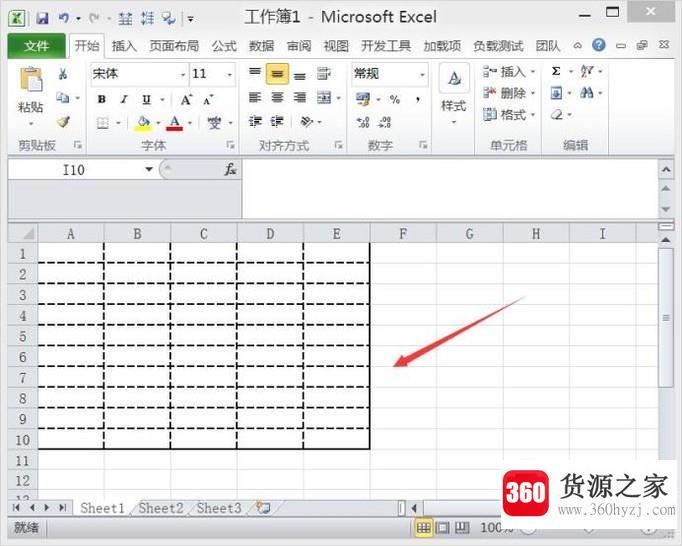This screenshot has width=682, height=546.
Task: Click the Undo arrow icon
Action: [x=64, y=18]
